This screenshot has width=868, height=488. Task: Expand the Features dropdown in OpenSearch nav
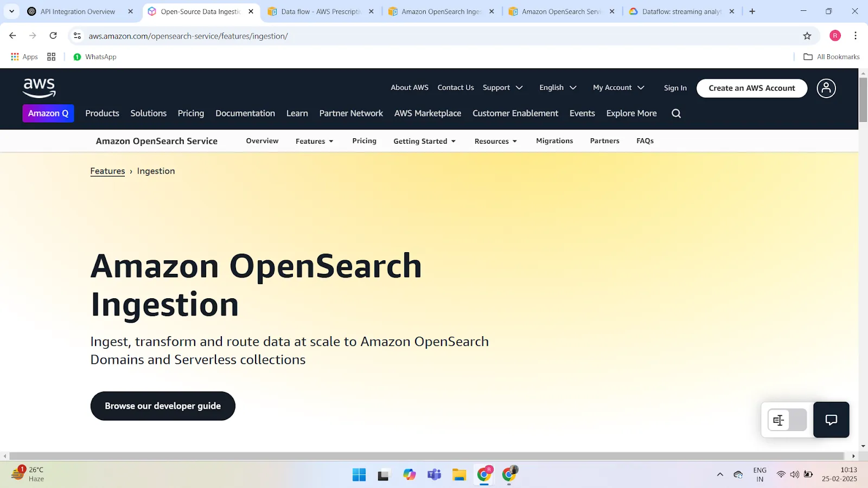315,141
